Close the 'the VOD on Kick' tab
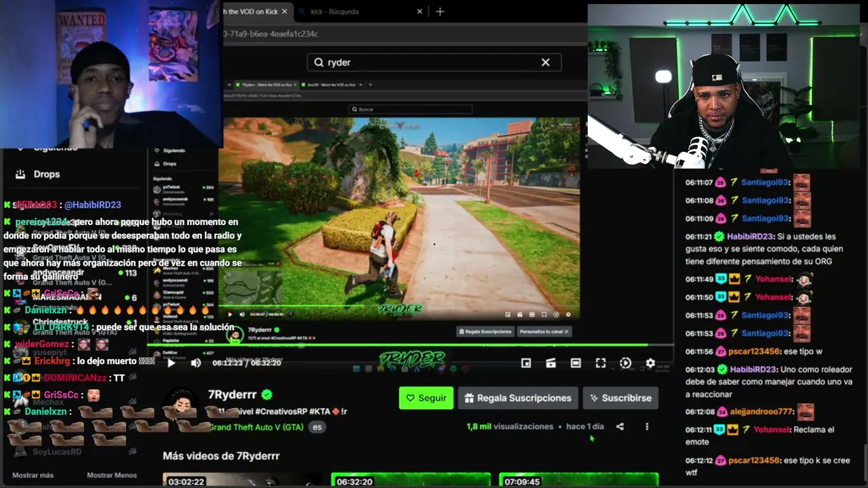The height and width of the screenshot is (488, 868). 284,12
